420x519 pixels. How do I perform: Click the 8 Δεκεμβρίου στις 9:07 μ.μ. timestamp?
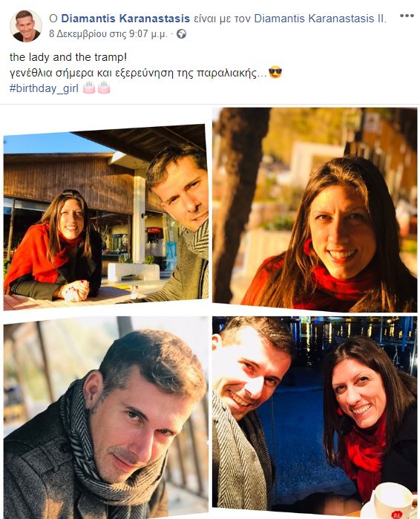108,33
